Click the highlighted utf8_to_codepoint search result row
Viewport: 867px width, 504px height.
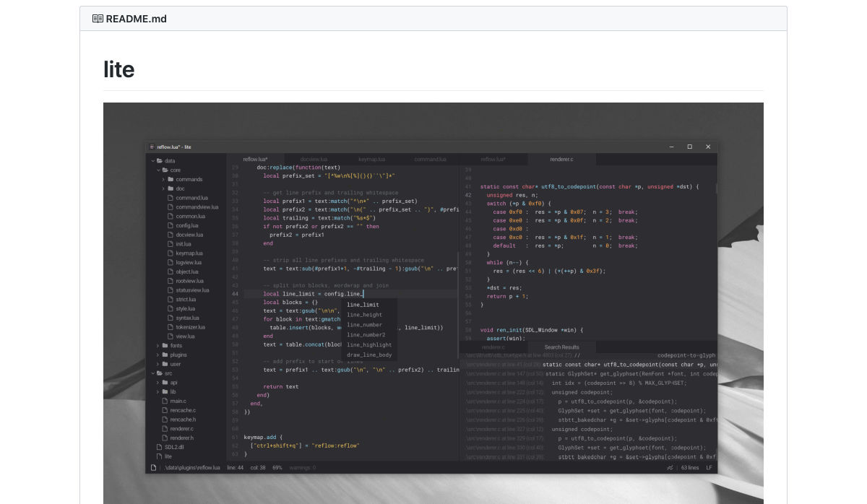[x=589, y=365]
